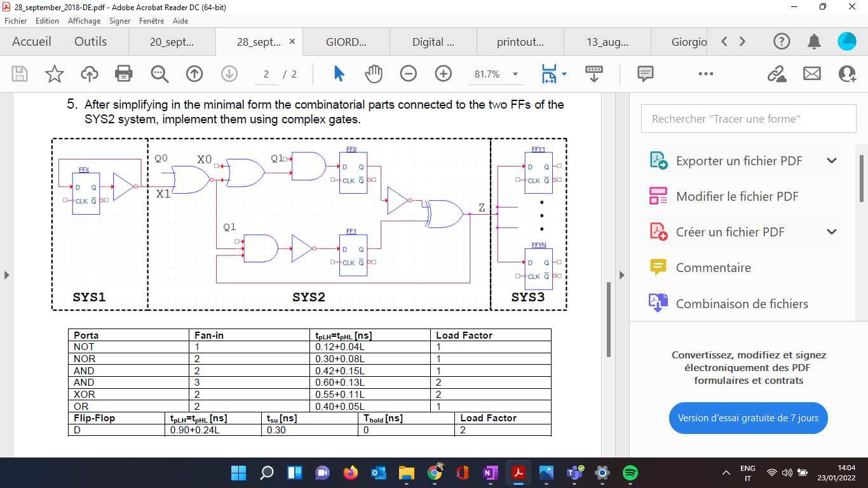Share a link with the chain icon
This screenshot has height=488, width=868.
click(x=776, y=74)
